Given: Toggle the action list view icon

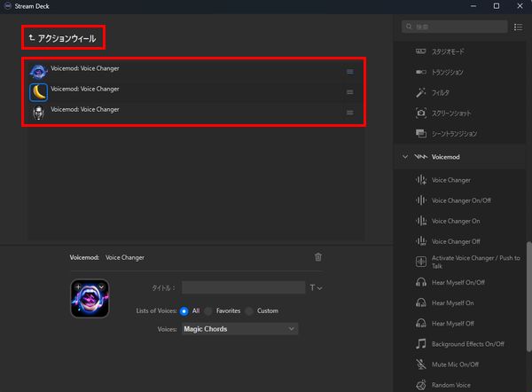Looking at the screenshot, I should click(x=518, y=27).
